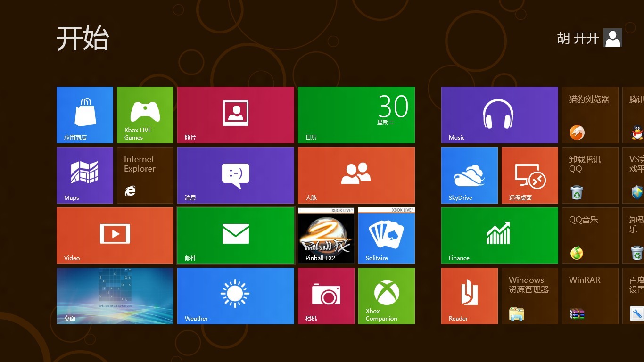Viewport: 644px width, 362px height.
Task: Open the 人脉 People tile
Action: tap(356, 175)
